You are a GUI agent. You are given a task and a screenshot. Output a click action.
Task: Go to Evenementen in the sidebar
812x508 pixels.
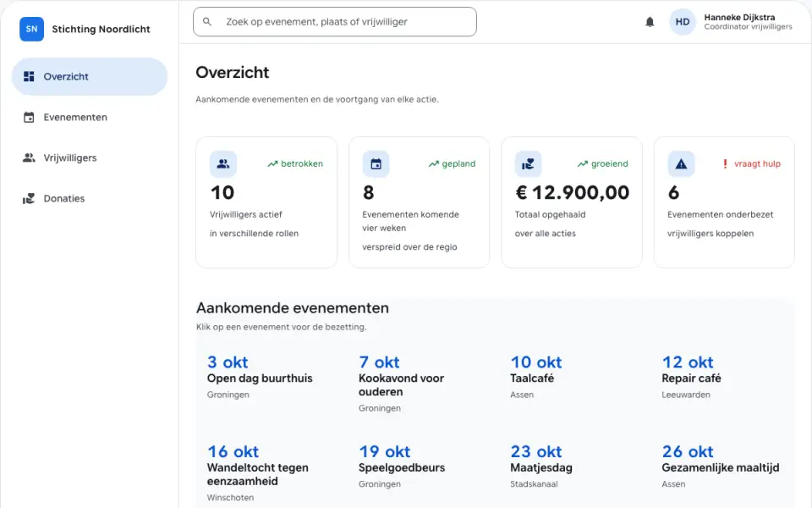point(90,117)
